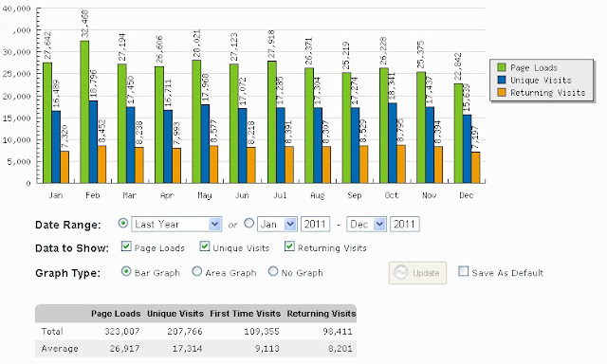Click the average returning visits value 8,201

coord(340,349)
